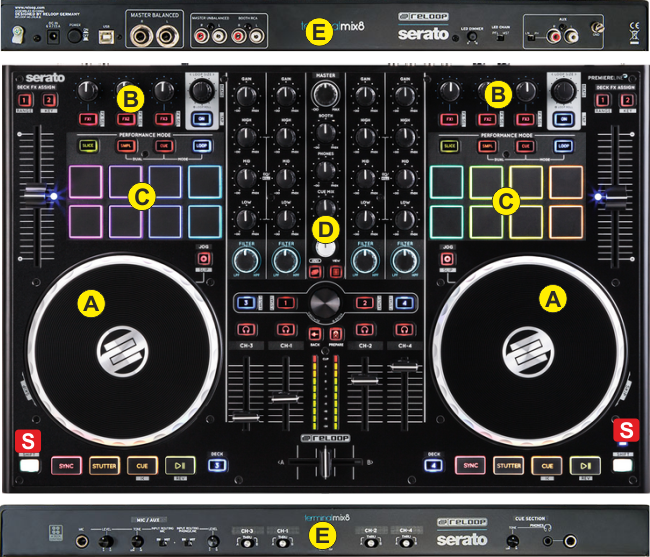This screenshot has height=557, width=650.
Task: Tap the CH-3 headphone cue button
Action: pyautogui.click(x=246, y=329)
